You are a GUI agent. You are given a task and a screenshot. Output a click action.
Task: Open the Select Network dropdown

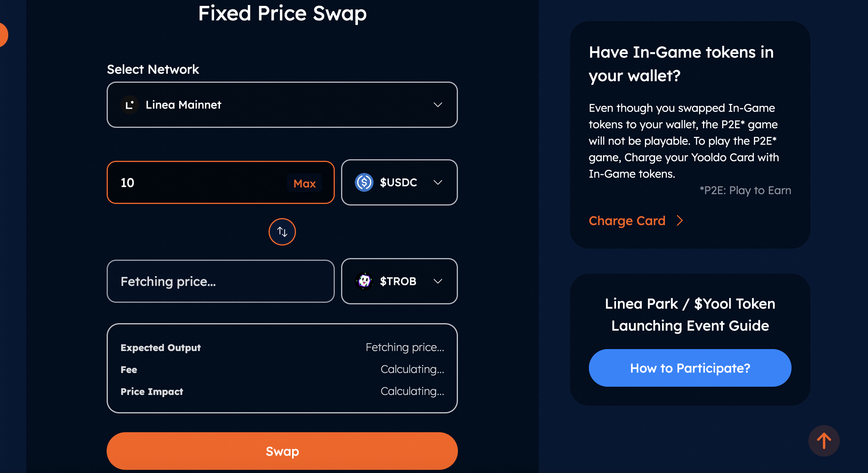(282, 105)
